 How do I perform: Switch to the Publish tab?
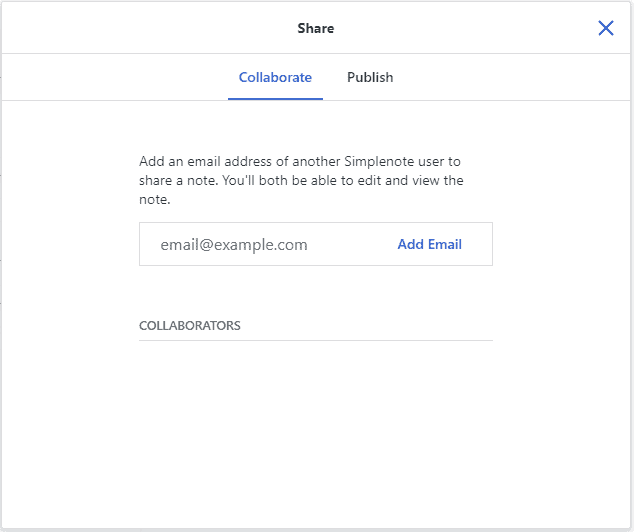click(x=370, y=77)
